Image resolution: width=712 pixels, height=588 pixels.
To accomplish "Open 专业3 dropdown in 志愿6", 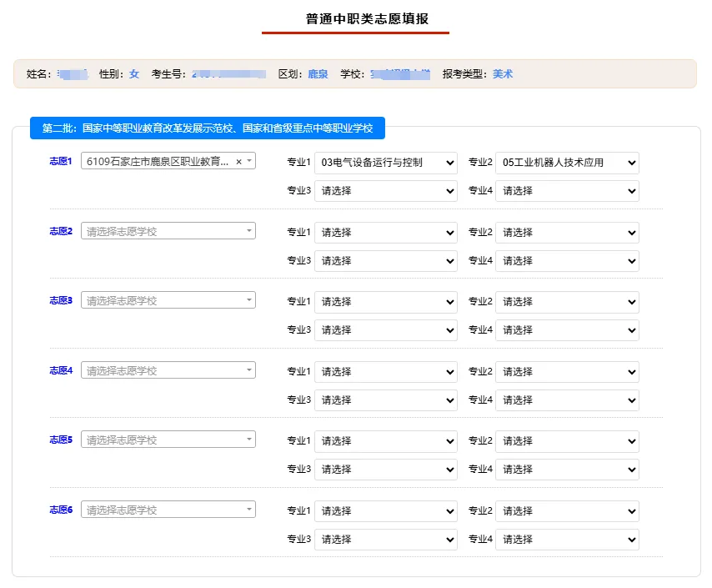I will (x=385, y=539).
